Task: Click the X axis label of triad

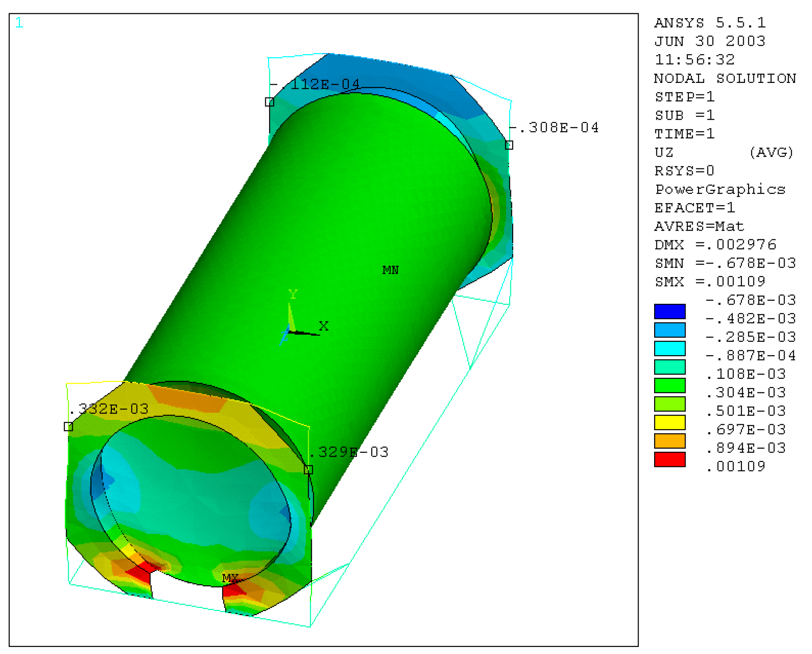Action: pyautogui.click(x=324, y=326)
